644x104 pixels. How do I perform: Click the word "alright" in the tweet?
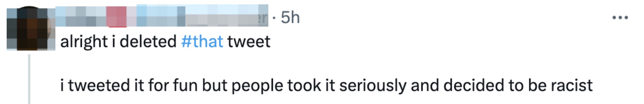point(84,42)
